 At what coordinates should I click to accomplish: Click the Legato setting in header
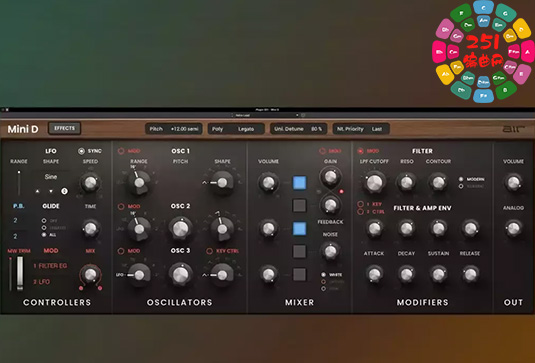[x=246, y=129]
